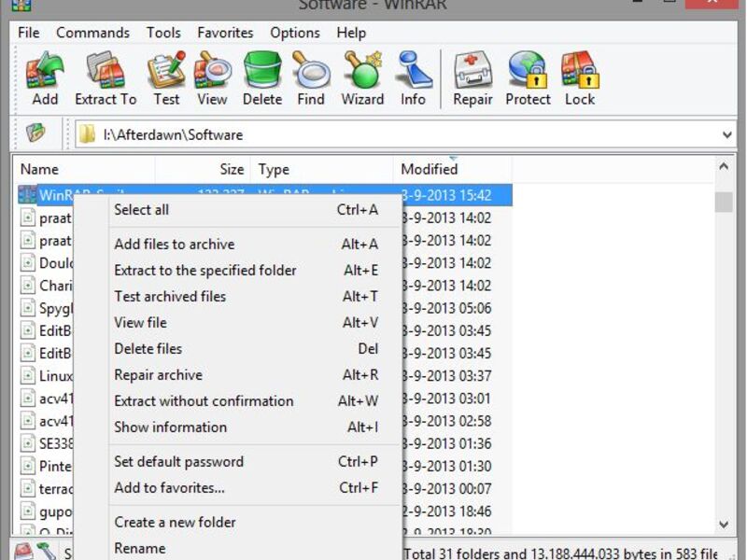Click the modified date 3-9-2013 00:07

tap(446, 488)
